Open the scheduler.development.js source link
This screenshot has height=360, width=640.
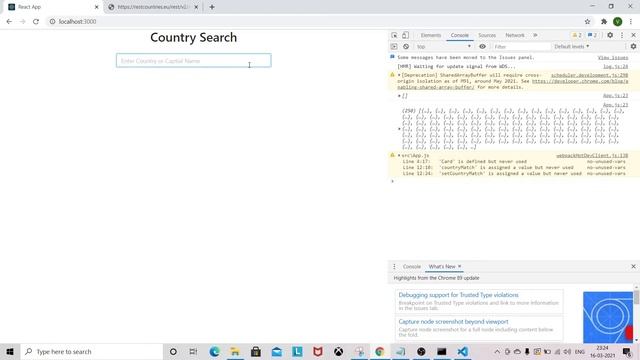coord(589,75)
